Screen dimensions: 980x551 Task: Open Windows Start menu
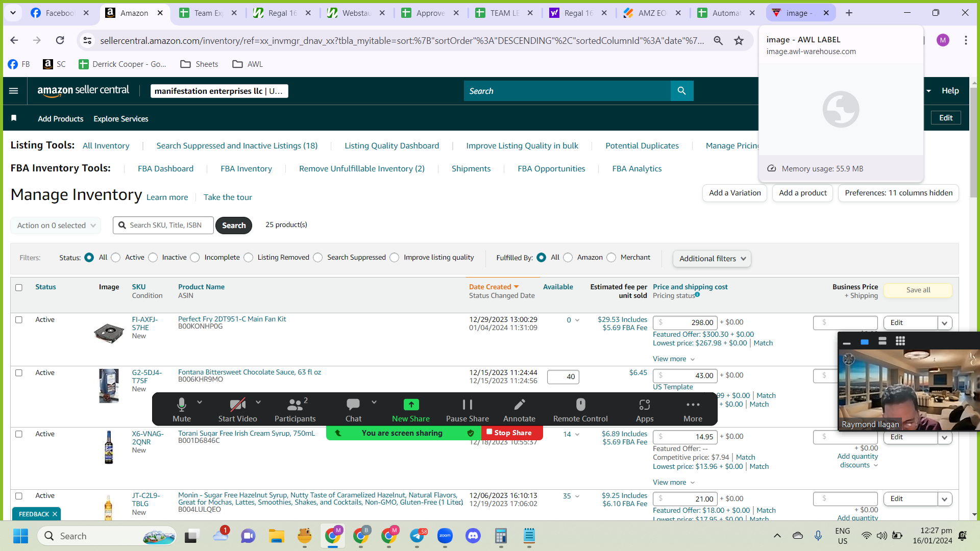tap(20, 536)
